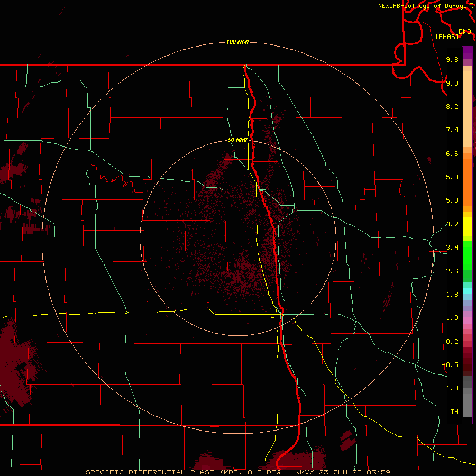This screenshot has width=476, height=476.
Task: Click the 2.6 scale value
Action: pos(452,271)
